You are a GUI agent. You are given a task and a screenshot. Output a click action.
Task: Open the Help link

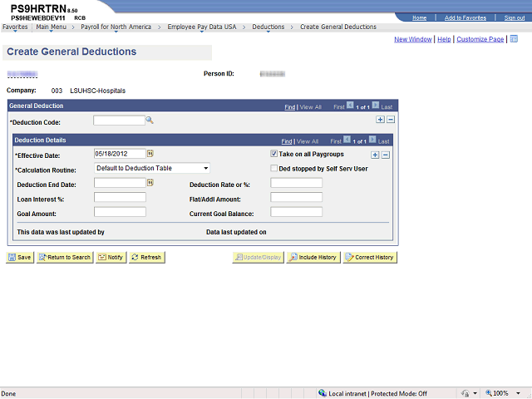444,39
